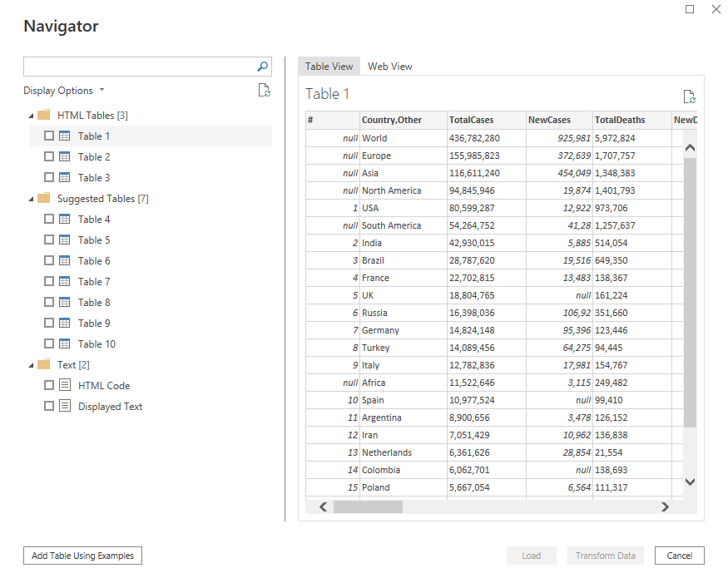Select the Table View tab
Image resolution: width=728 pixels, height=578 pixels.
(x=329, y=67)
